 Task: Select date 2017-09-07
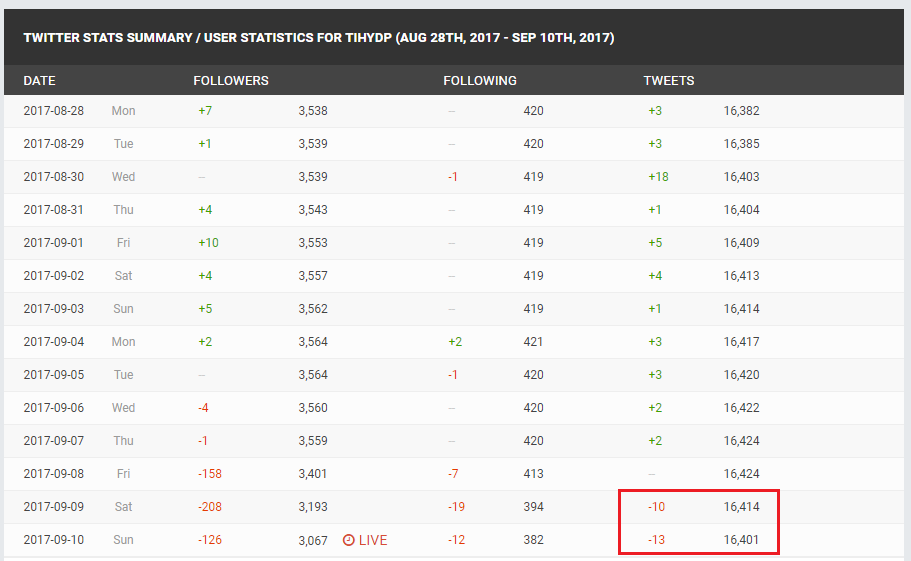53,441
